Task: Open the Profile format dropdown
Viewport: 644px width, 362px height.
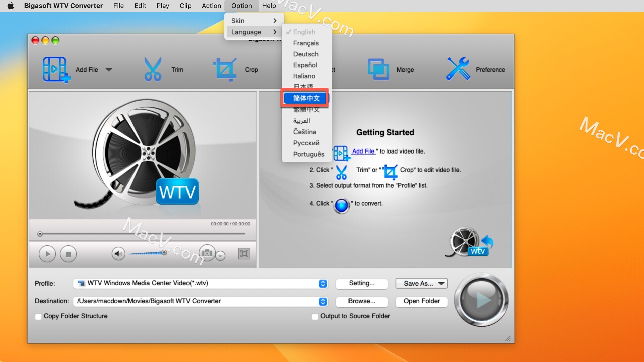Action: [x=200, y=283]
